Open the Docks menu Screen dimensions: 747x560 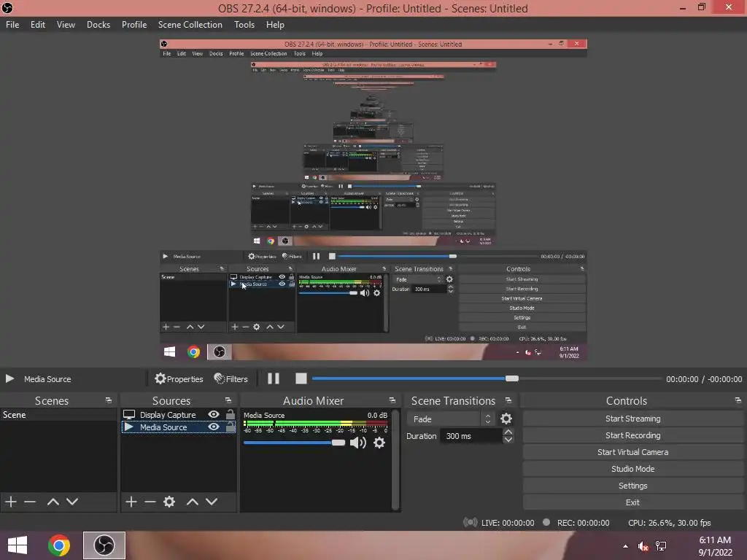[98, 25]
